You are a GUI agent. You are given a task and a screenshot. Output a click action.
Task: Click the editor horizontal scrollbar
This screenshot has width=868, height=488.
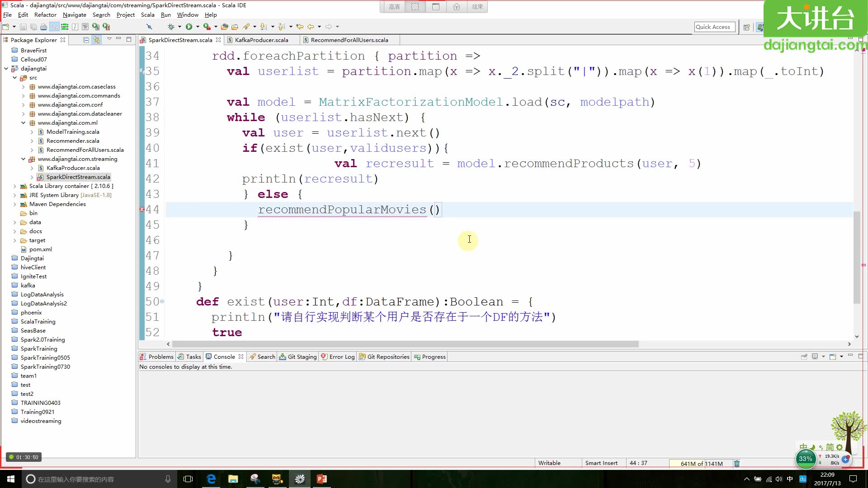coord(405,344)
